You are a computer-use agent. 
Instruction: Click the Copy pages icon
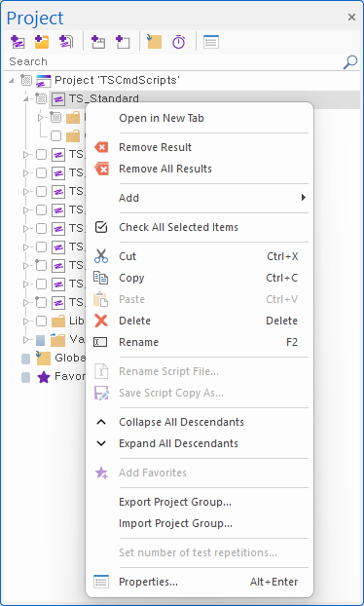click(x=101, y=278)
